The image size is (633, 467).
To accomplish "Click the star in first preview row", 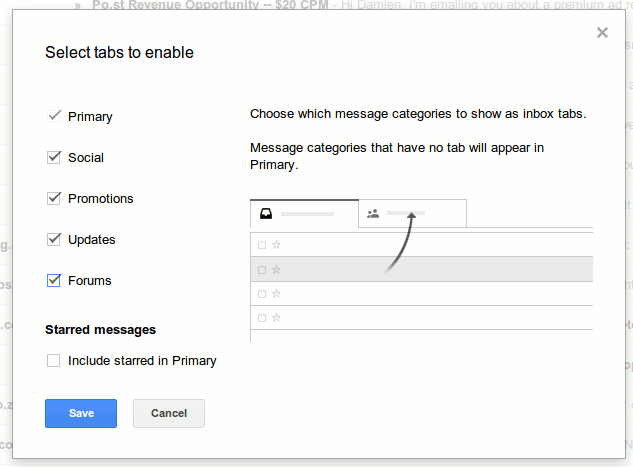I will point(277,244).
